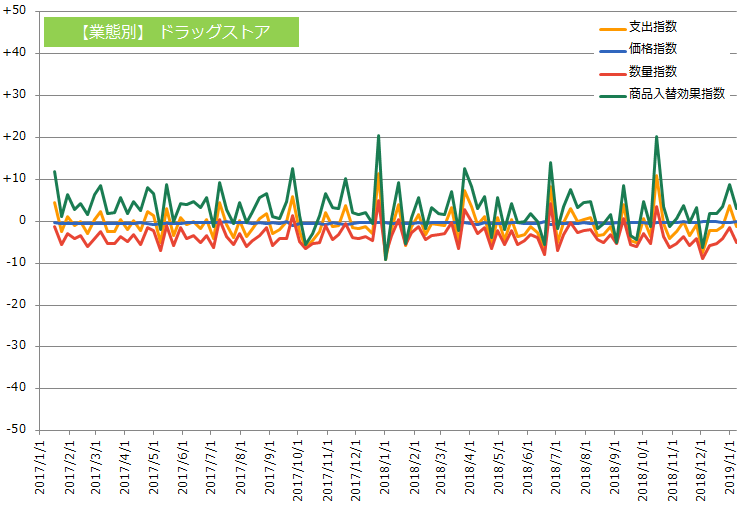
Task: Click the 2018/3/1 x-axis date label
Action: (x=441, y=468)
